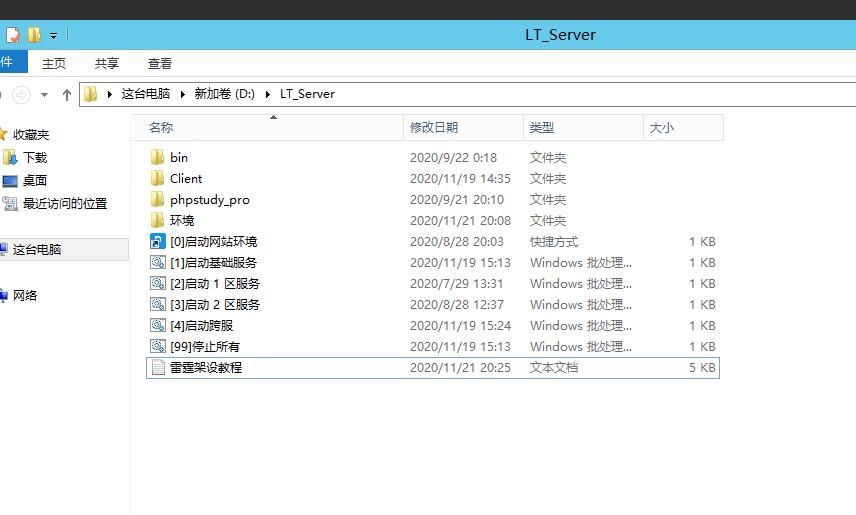Image resolution: width=856 pixels, height=515 pixels.
Task: Click the New Folder icon in title bar
Action: tap(34, 35)
